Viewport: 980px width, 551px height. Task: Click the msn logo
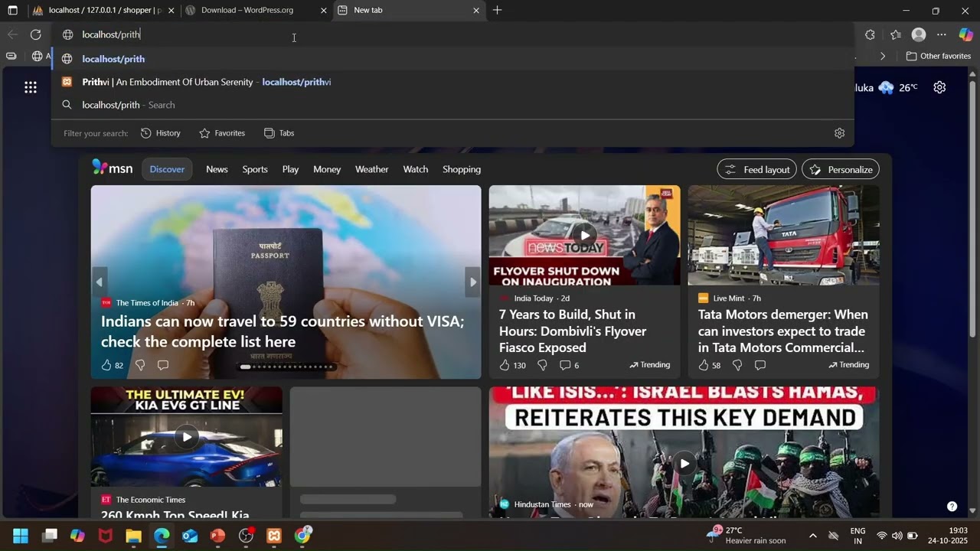pyautogui.click(x=113, y=168)
